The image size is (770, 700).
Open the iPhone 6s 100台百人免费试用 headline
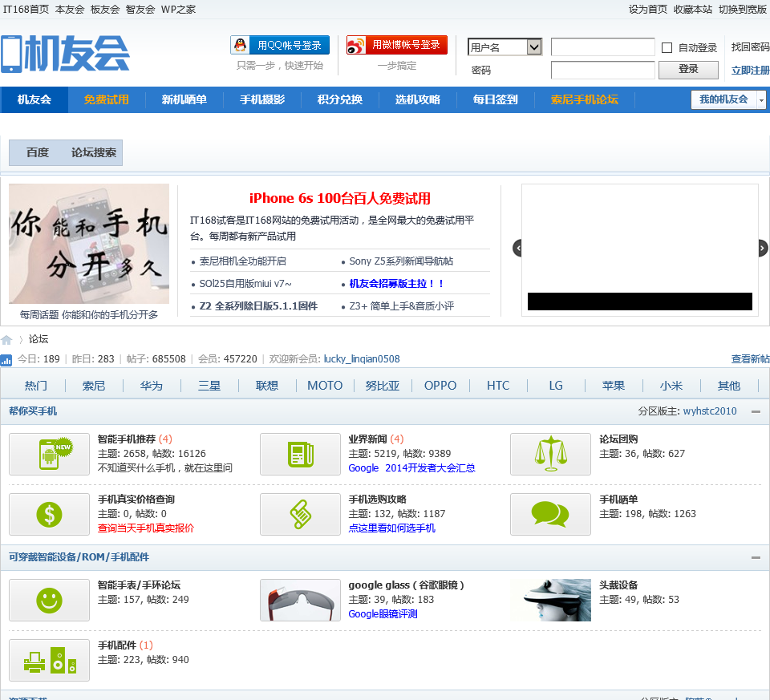(x=340, y=198)
